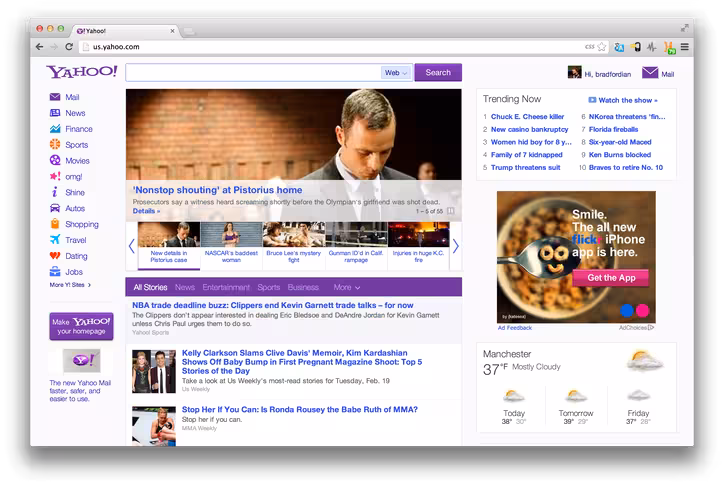The height and width of the screenshot is (488, 724).
Task: Click the bradfordian profile avatar
Action: [574, 72]
